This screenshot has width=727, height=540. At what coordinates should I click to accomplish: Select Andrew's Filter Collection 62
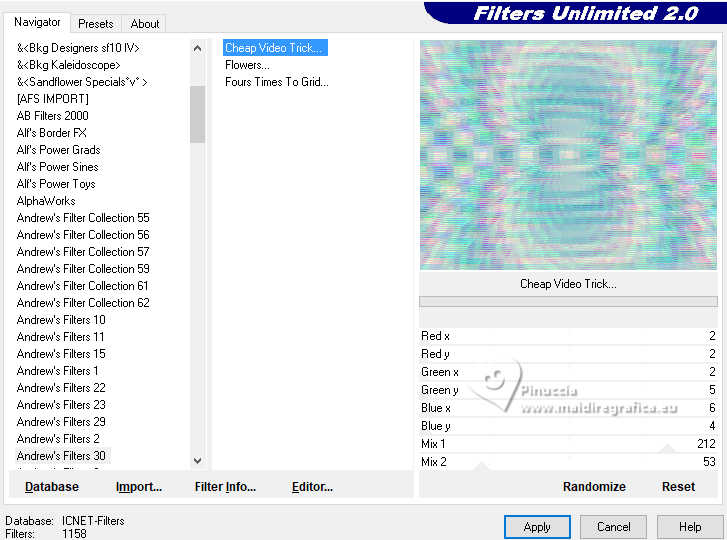(x=83, y=303)
